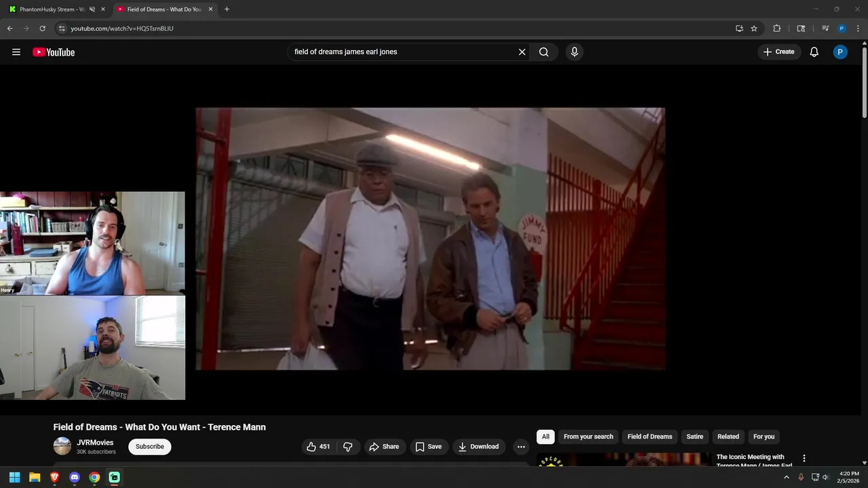
Task: Select the Satire filter chip
Action: (x=694, y=436)
